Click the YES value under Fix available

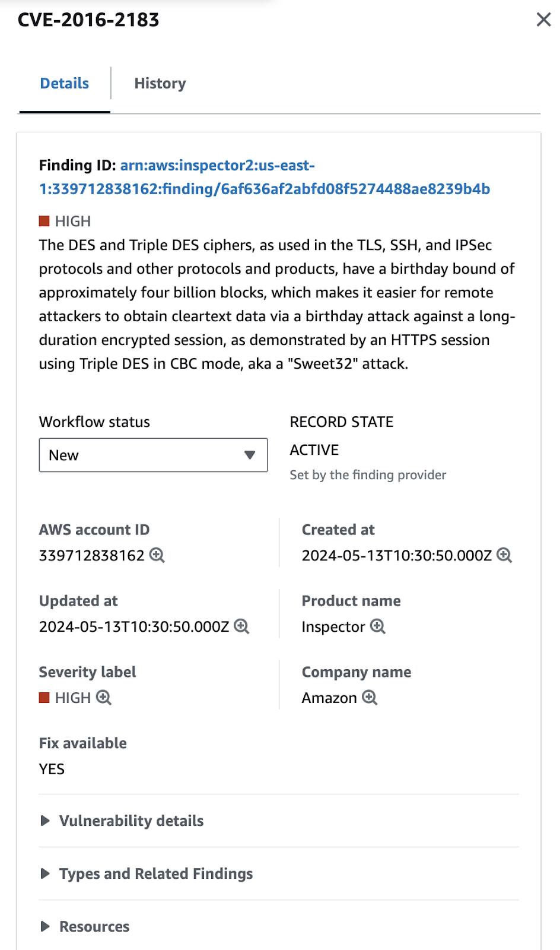[52, 769]
